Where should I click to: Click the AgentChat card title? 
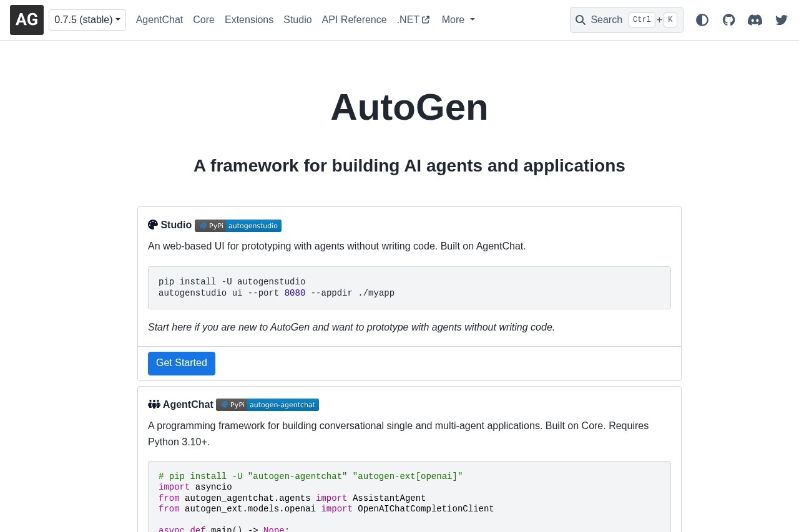[x=188, y=405]
